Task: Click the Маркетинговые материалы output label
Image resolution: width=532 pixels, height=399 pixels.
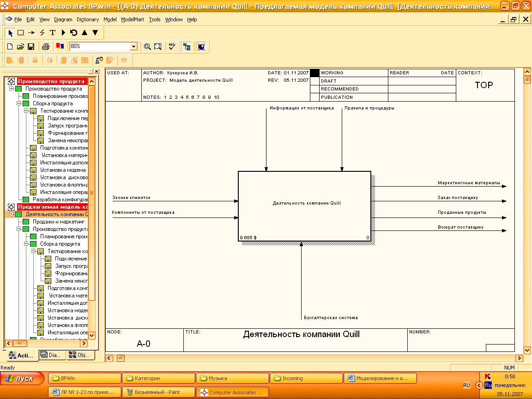Action: (469, 183)
